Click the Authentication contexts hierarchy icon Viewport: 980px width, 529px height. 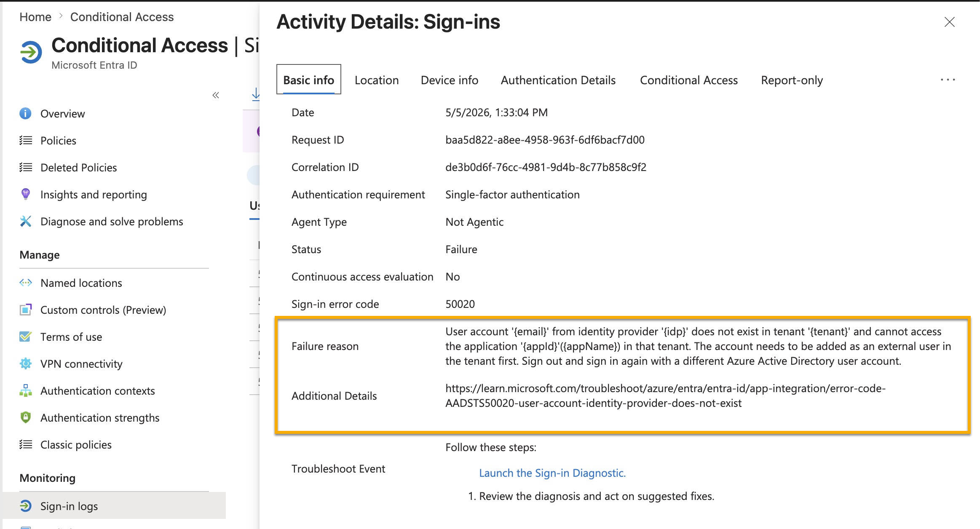(26, 390)
